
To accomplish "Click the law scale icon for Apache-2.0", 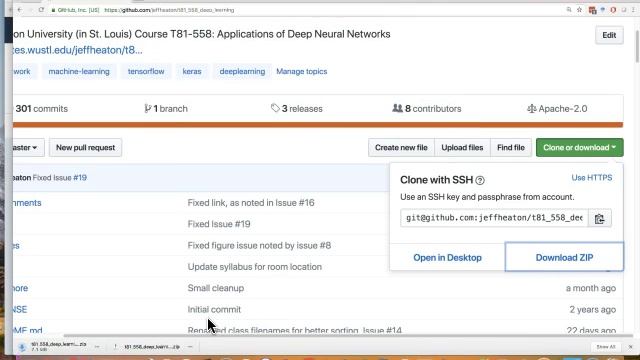I will (531, 109).
